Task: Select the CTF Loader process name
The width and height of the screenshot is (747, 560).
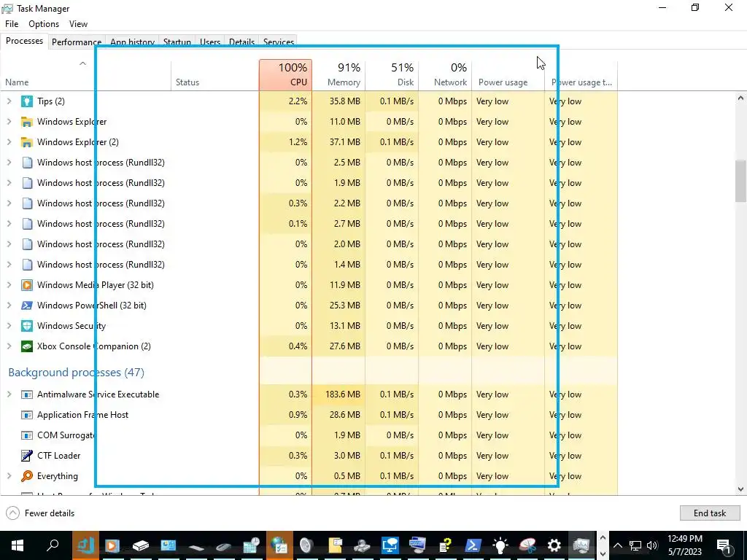Action: 58,456
